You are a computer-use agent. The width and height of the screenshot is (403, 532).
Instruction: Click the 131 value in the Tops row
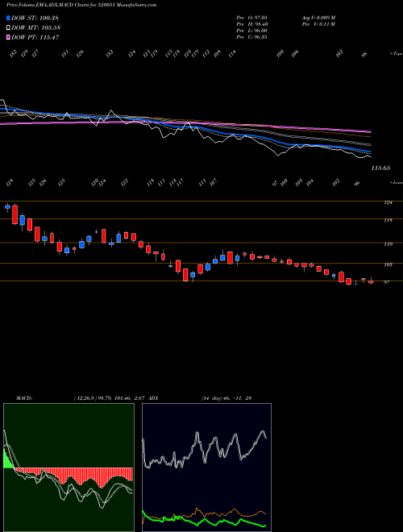(65, 53)
